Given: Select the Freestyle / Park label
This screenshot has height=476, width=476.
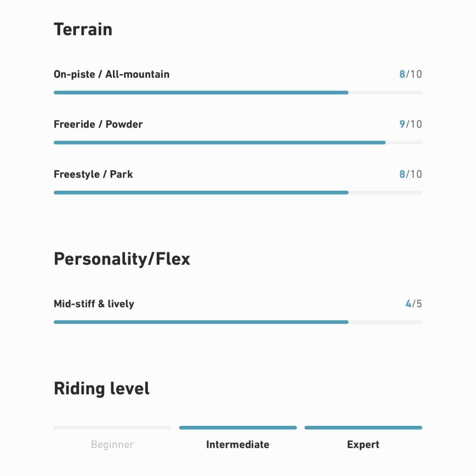Looking at the screenshot, I should (x=93, y=174).
